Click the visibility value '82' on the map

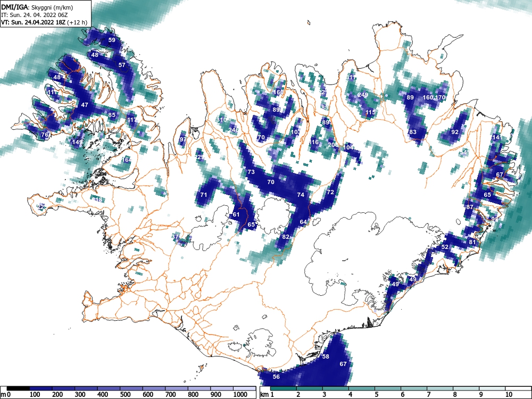point(286,237)
